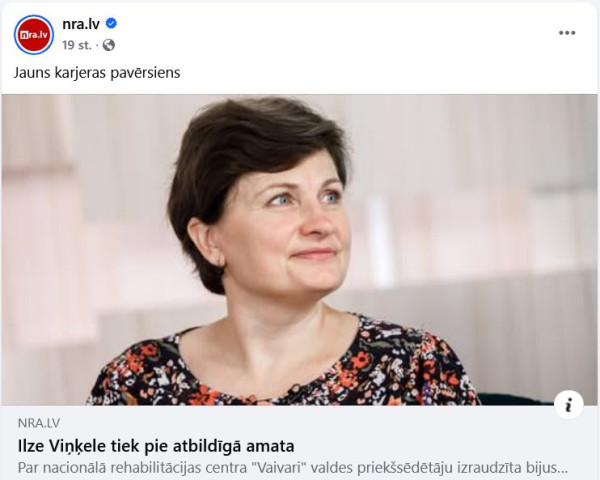Open the article preview photo

click(x=300, y=250)
